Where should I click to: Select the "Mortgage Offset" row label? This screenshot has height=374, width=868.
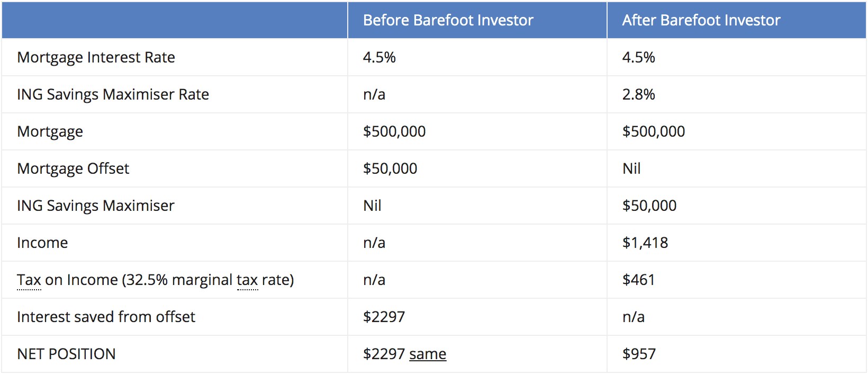point(73,168)
